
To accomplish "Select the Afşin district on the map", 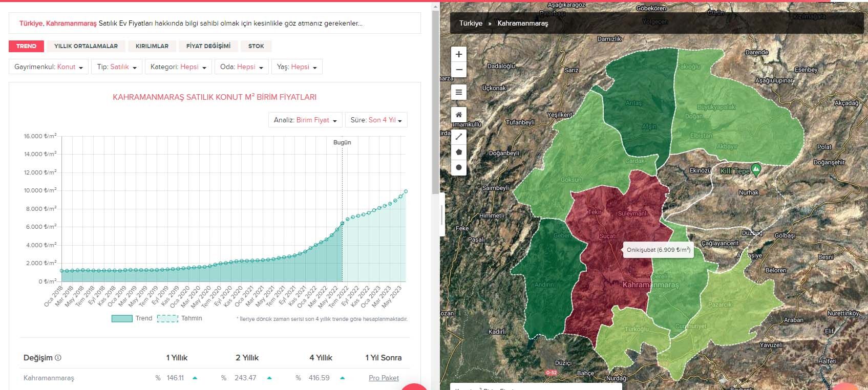I will pos(649,126).
